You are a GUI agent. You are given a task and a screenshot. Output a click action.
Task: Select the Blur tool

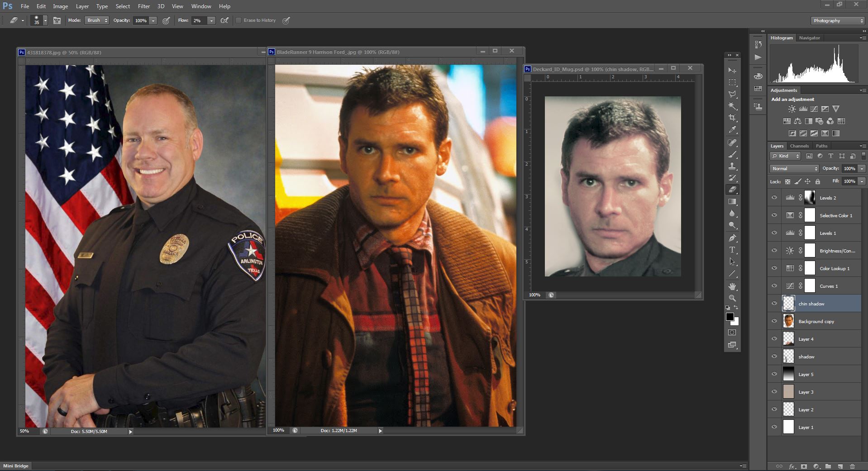[732, 214]
